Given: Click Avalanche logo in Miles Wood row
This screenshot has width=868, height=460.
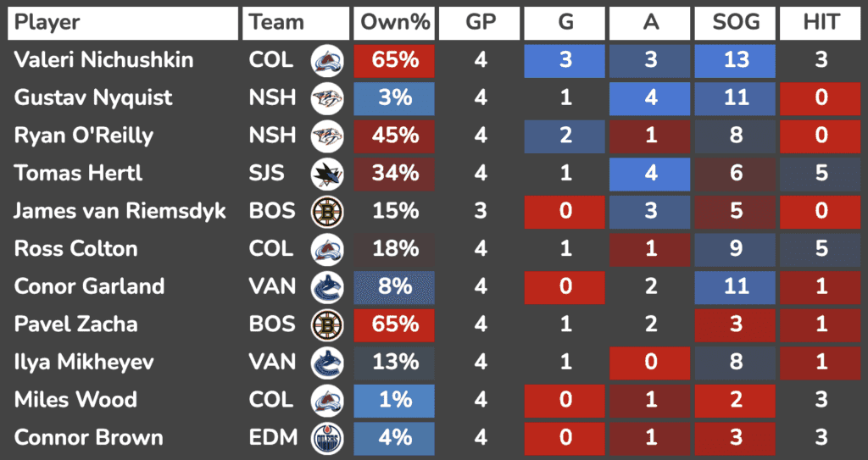Looking at the screenshot, I should pyautogui.click(x=325, y=400).
